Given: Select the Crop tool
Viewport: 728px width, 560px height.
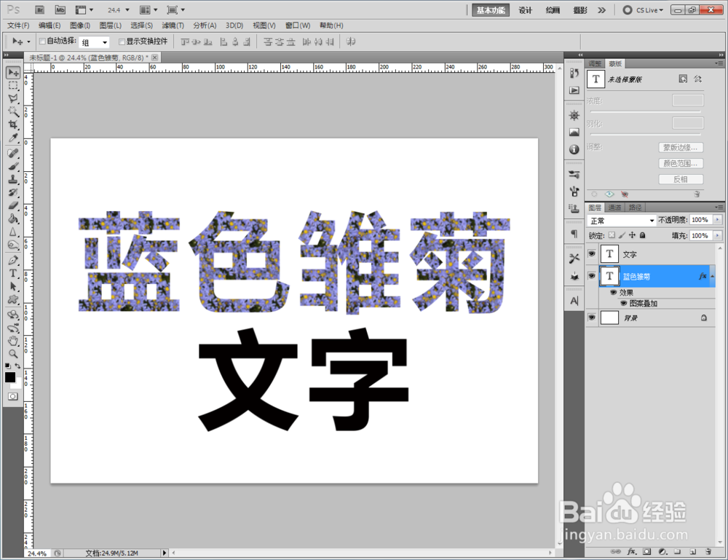Looking at the screenshot, I should tap(13, 125).
